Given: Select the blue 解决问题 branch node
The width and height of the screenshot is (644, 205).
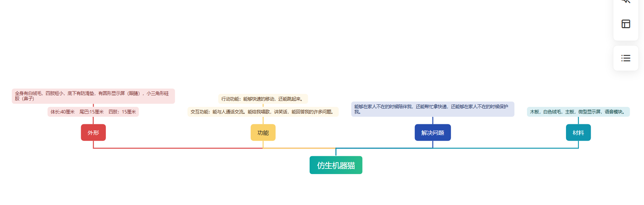Looking at the screenshot, I should pos(433,133).
